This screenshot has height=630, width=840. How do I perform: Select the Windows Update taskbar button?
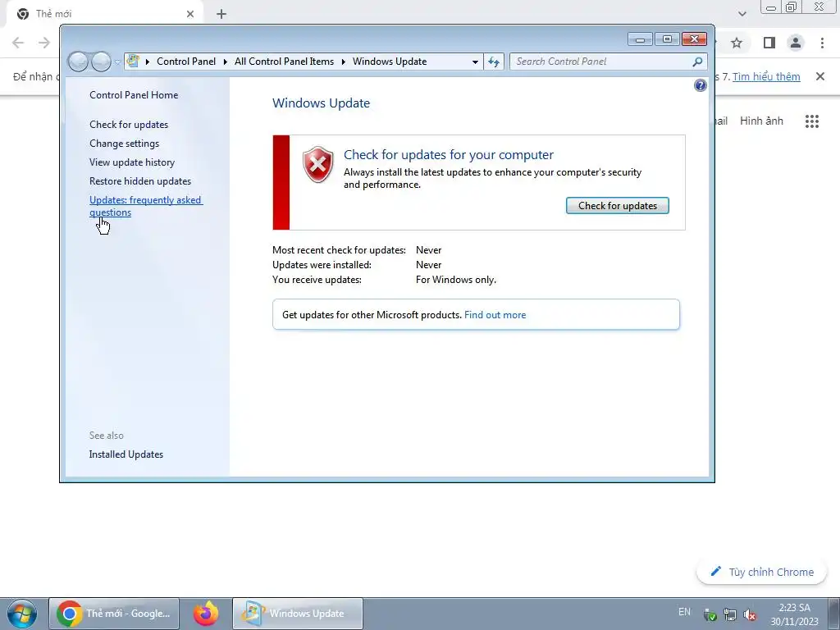point(298,614)
